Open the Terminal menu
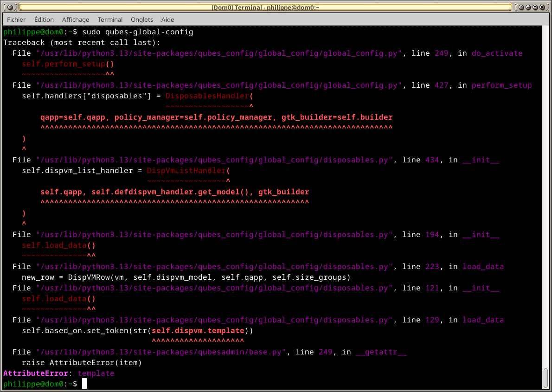Screen dimensions: 552x392 click(110, 20)
